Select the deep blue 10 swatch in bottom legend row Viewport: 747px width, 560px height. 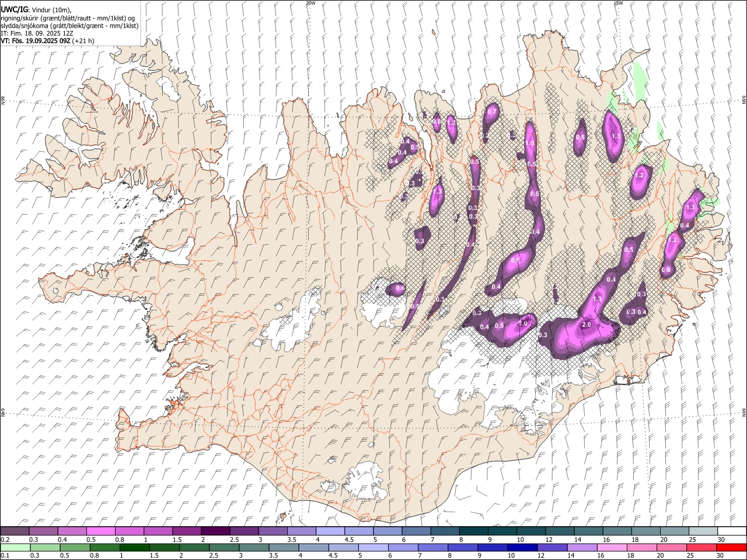(x=522, y=547)
